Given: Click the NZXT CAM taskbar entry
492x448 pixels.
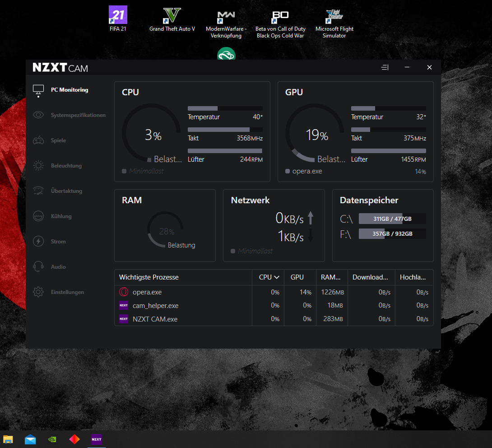Looking at the screenshot, I should tap(96, 439).
